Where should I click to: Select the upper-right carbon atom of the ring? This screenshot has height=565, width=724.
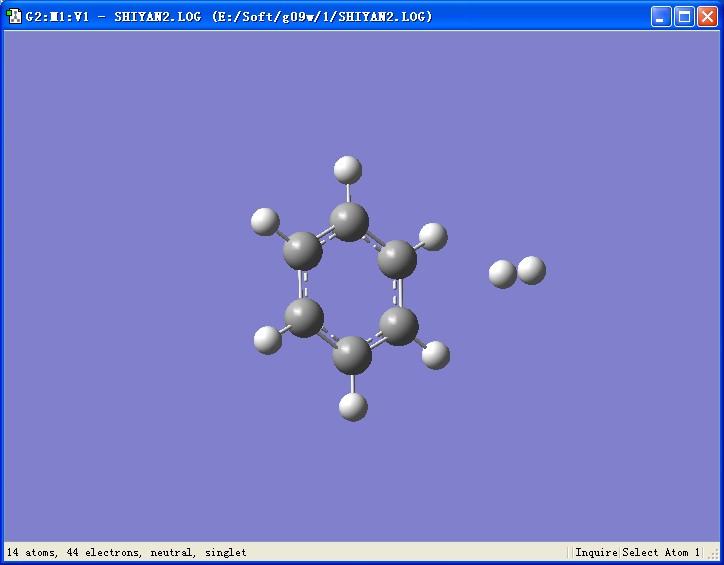(x=397, y=259)
